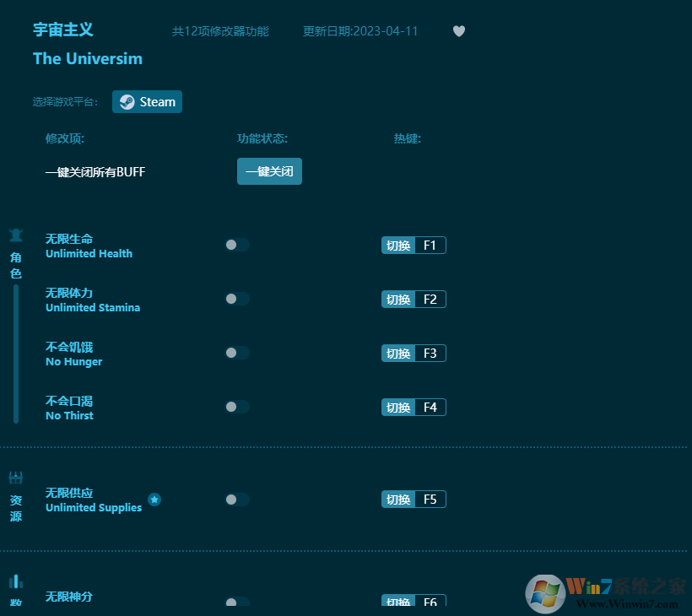Click the F3 hotkey field

[x=430, y=353]
